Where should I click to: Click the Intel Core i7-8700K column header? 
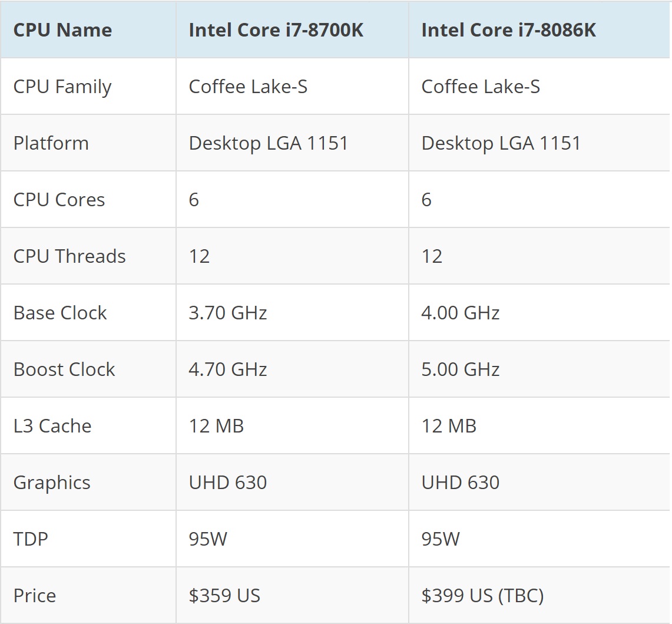pyautogui.click(x=276, y=30)
